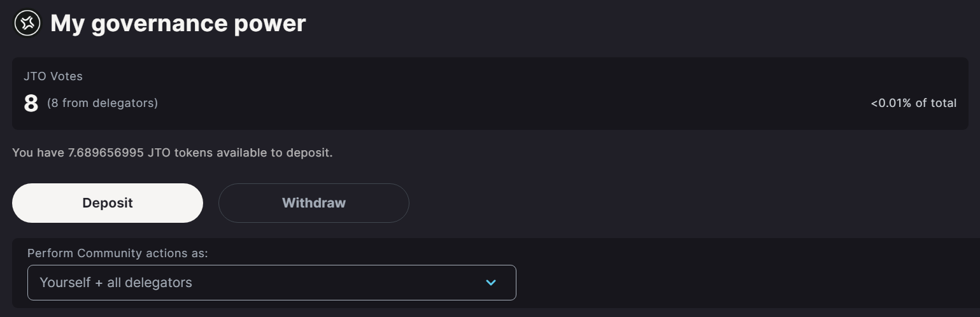This screenshot has height=317, width=980.
Task: Click the word 'delegators' in the selector field
Action: (159, 283)
